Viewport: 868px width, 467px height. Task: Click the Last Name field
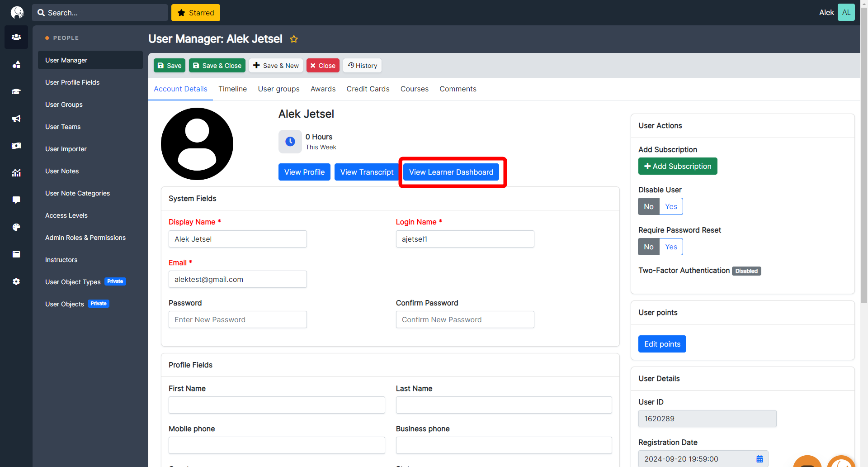504,405
